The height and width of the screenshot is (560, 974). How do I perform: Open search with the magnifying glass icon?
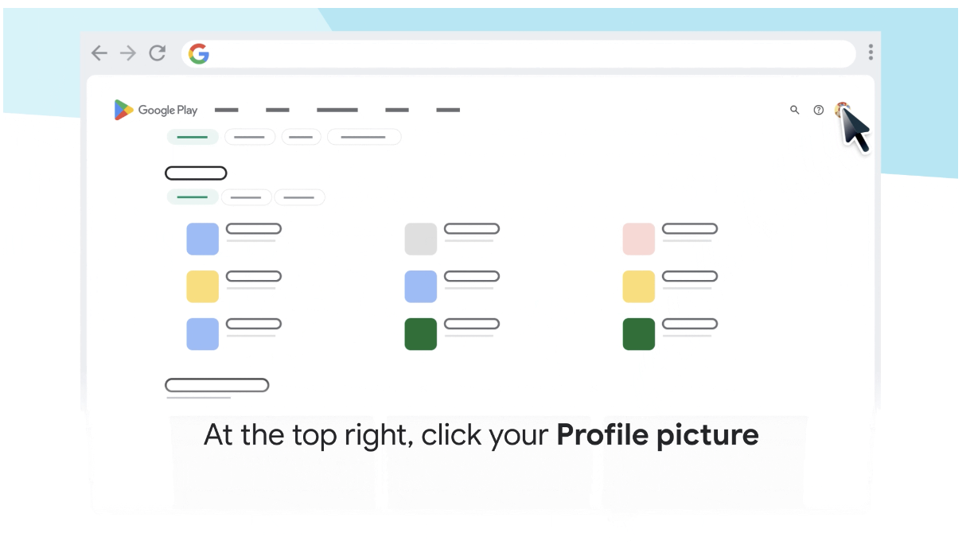(794, 110)
